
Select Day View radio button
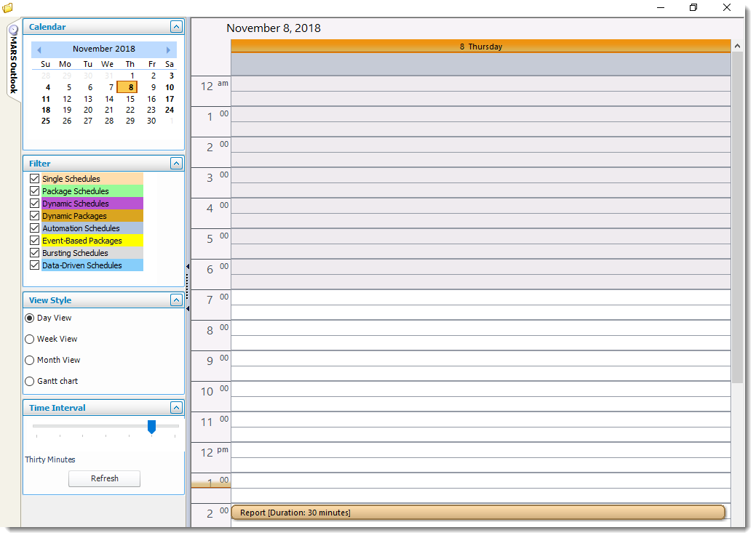(29, 318)
